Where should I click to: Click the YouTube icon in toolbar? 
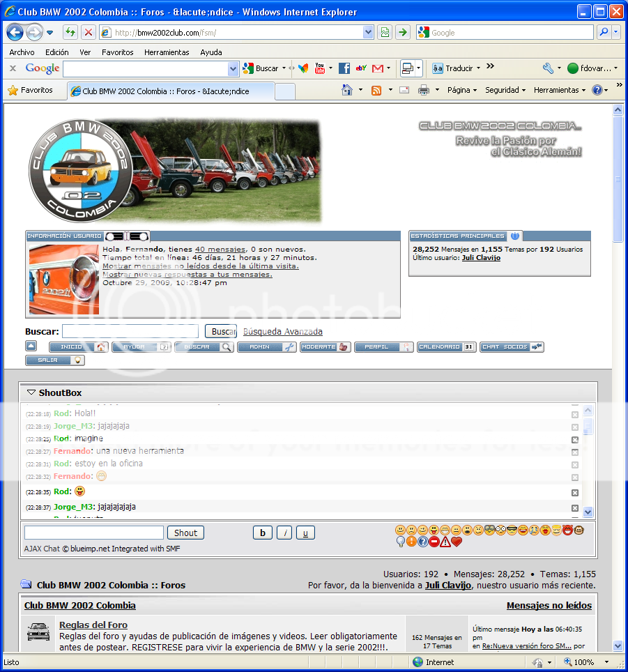320,68
